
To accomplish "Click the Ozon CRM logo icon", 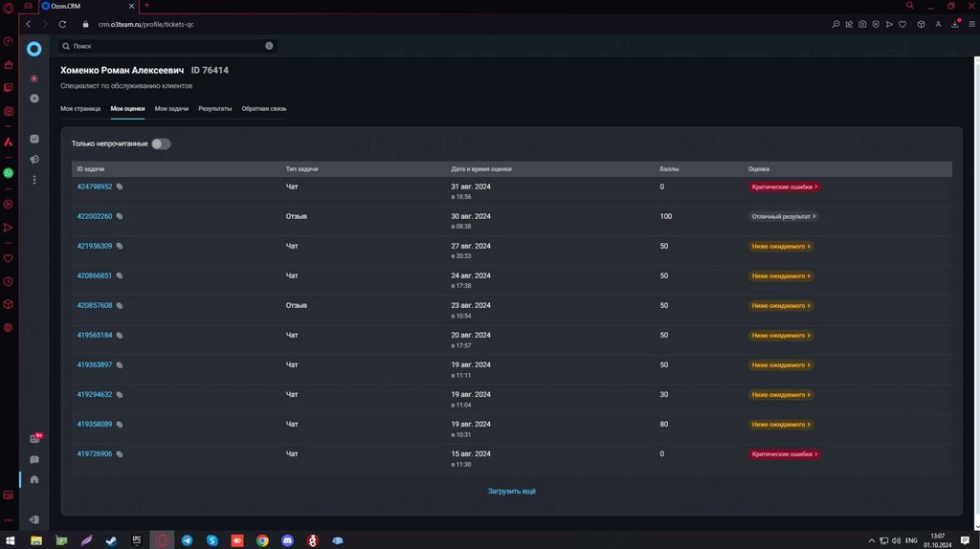I will (33, 49).
